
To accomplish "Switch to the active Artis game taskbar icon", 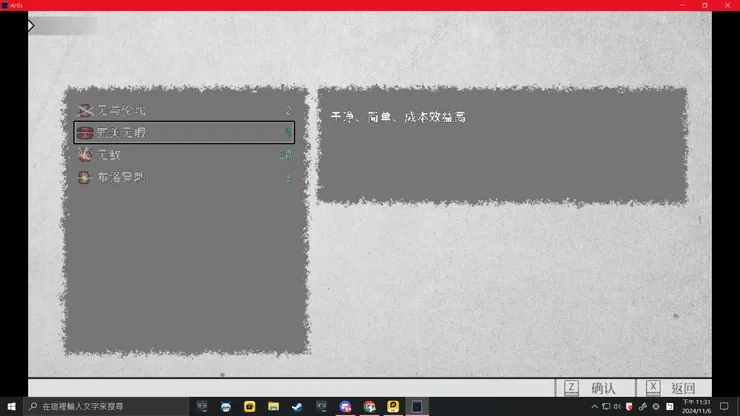I will (x=417, y=407).
